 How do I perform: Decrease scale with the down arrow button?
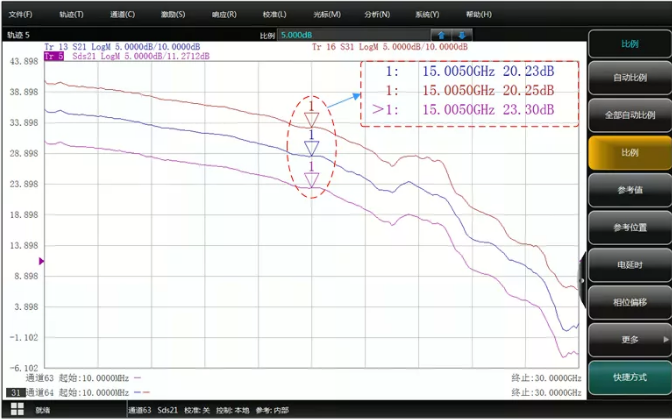462,35
